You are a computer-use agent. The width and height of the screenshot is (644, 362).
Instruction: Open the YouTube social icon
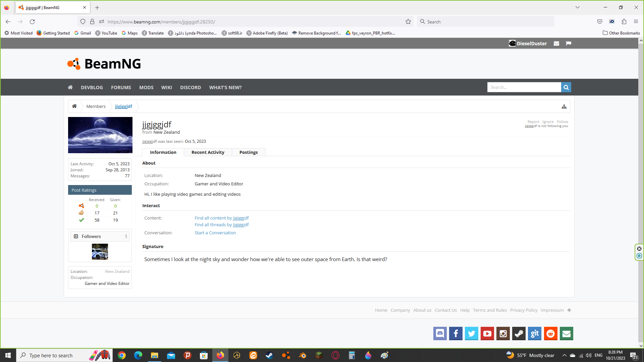[x=487, y=334]
